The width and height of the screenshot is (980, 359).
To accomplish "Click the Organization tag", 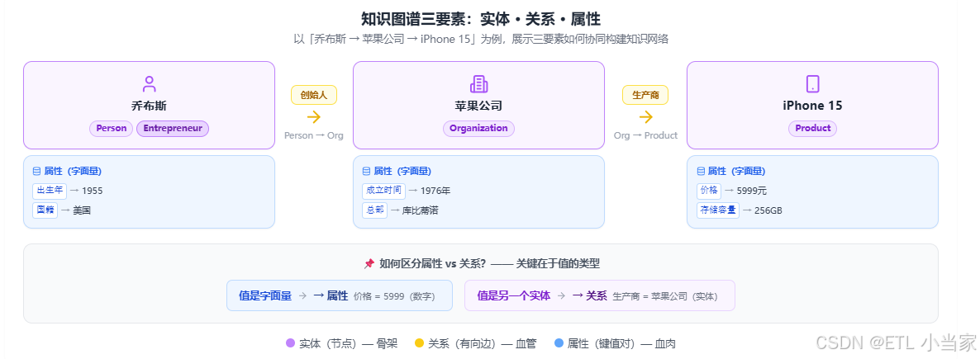I will [478, 129].
